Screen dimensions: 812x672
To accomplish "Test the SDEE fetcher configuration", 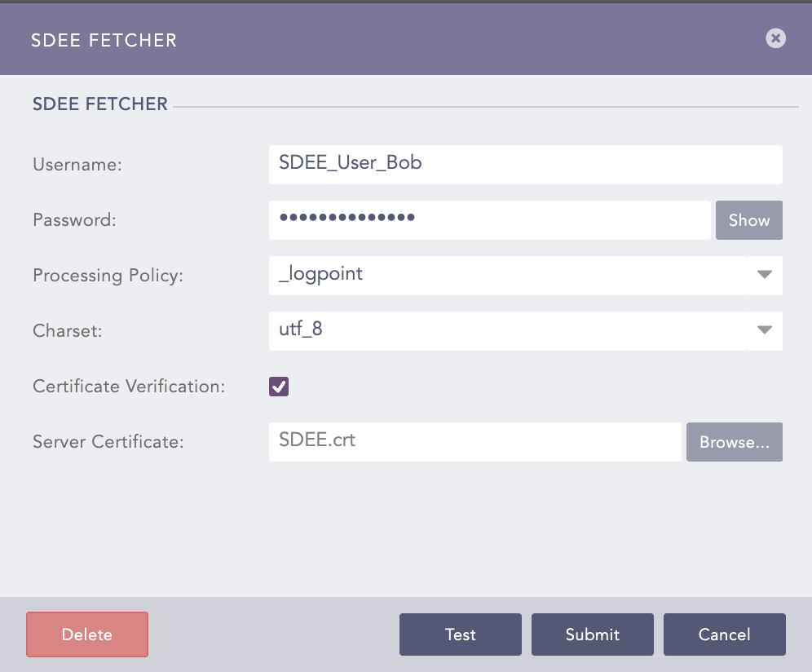I will [460, 634].
